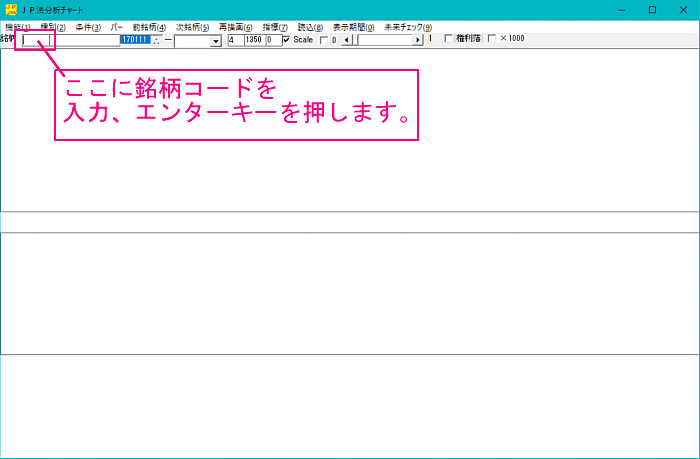Open the 表示期間(0) menu
This screenshot has width=700, height=459.
pos(354,27)
